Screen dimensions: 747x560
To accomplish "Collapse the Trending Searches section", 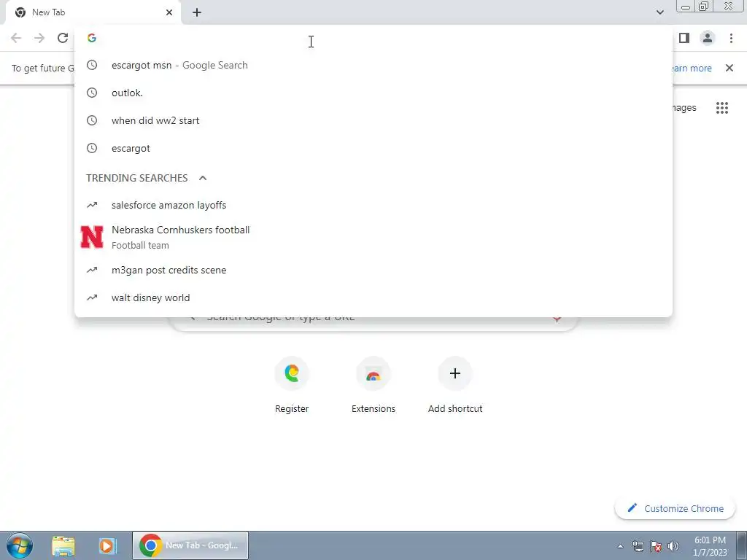I will (x=203, y=178).
